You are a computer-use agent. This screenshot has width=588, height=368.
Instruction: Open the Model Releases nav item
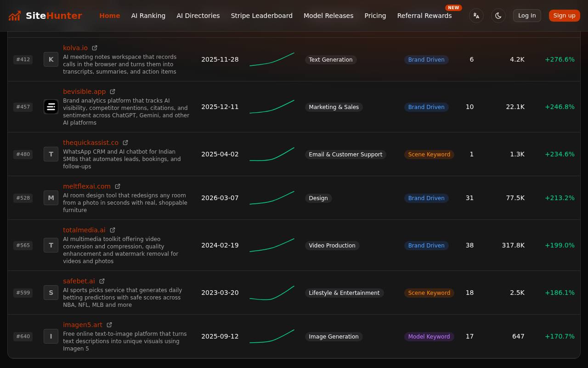tap(328, 16)
